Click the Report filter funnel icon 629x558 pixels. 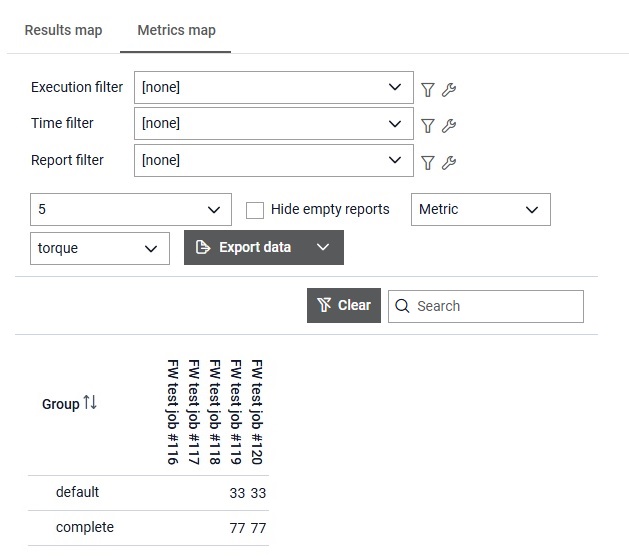point(428,163)
